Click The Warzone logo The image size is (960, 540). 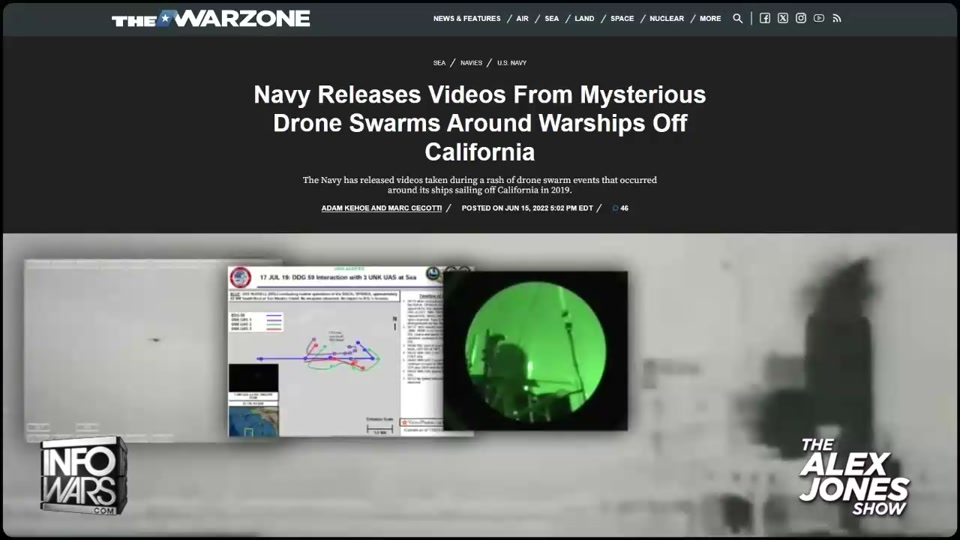210,18
